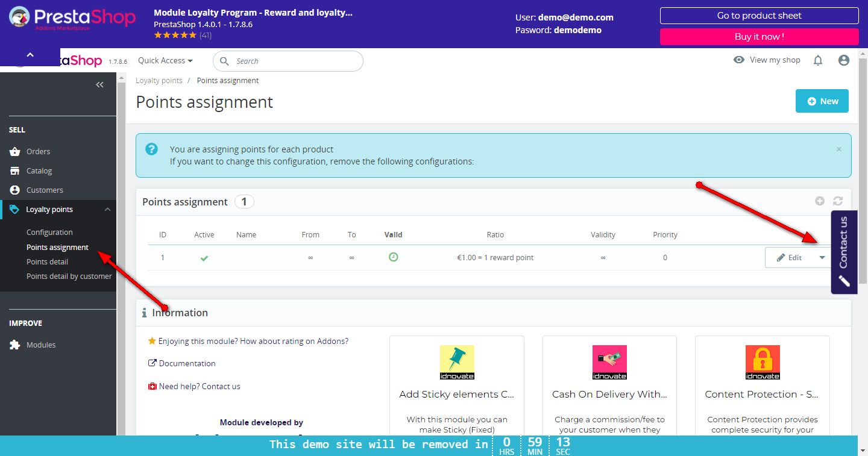Open the dropdown arrow beside Edit
The height and width of the screenshot is (456, 868).
coord(822,258)
